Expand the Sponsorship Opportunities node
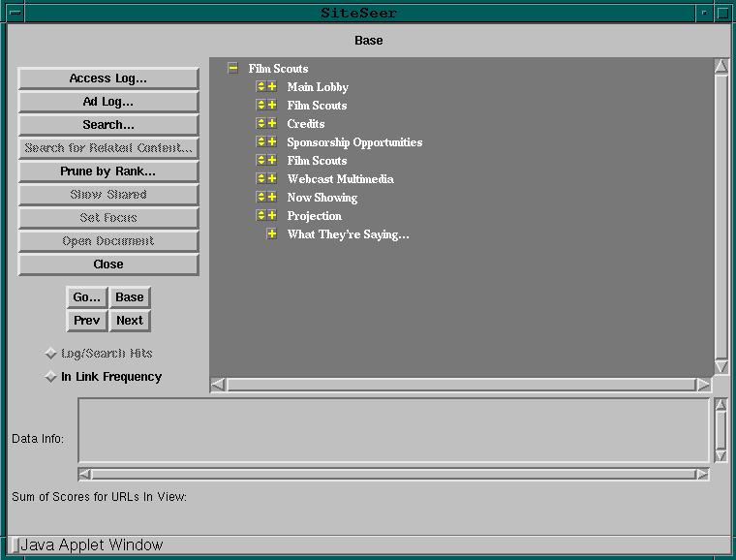736x560 pixels. pyautogui.click(x=272, y=141)
